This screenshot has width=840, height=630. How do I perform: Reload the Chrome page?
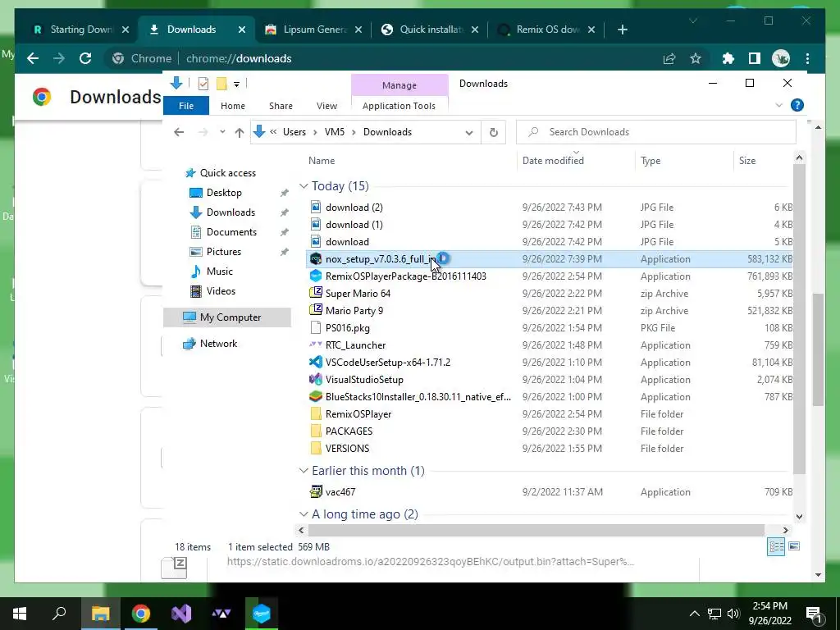[x=85, y=58]
